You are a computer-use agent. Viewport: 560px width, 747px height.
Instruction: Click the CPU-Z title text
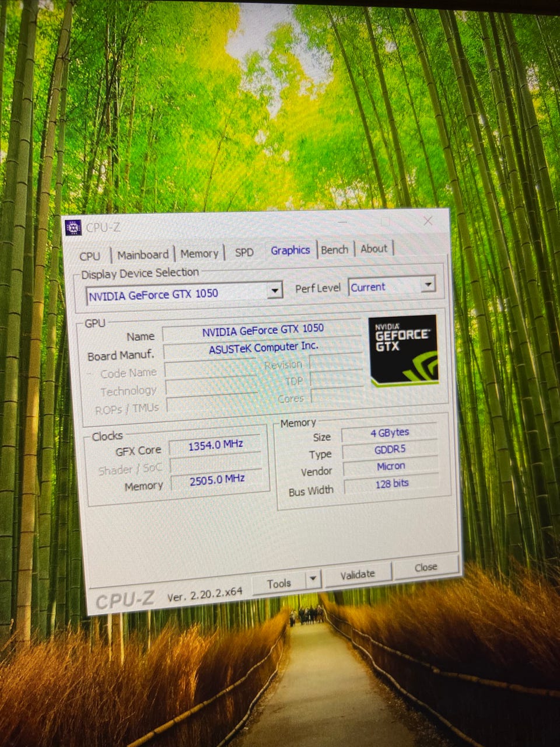103,228
